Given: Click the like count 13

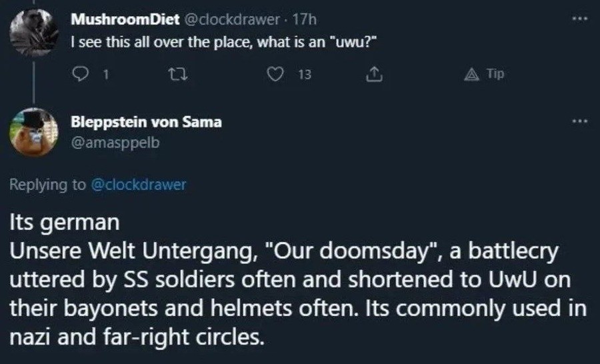Looking at the screenshot, I should pyautogui.click(x=304, y=75).
